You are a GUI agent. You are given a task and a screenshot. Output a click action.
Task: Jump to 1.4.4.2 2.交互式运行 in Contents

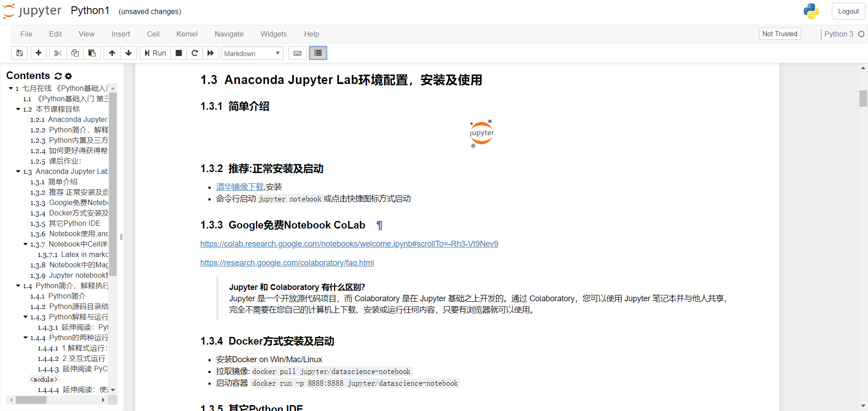tap(71, 359)
